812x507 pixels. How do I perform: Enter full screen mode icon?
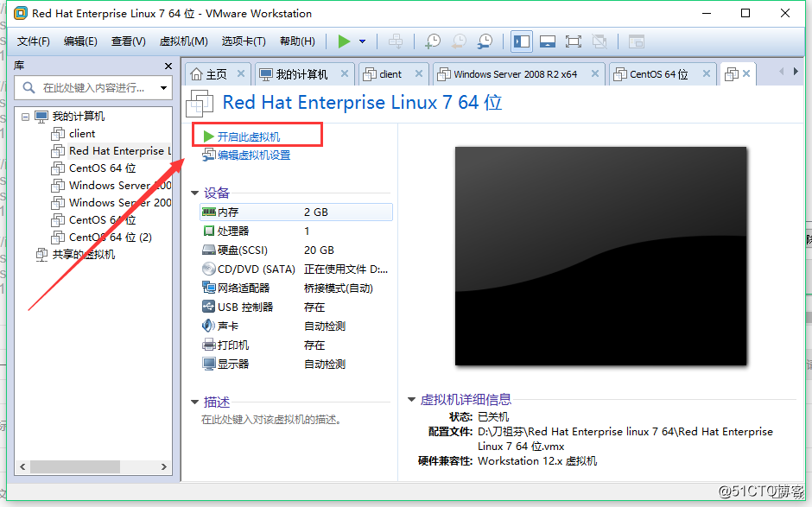[574, 41]
